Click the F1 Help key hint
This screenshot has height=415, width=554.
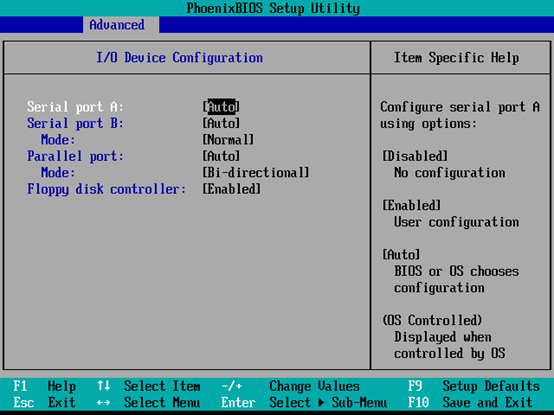pyautogui.click(x=45, y=386)
